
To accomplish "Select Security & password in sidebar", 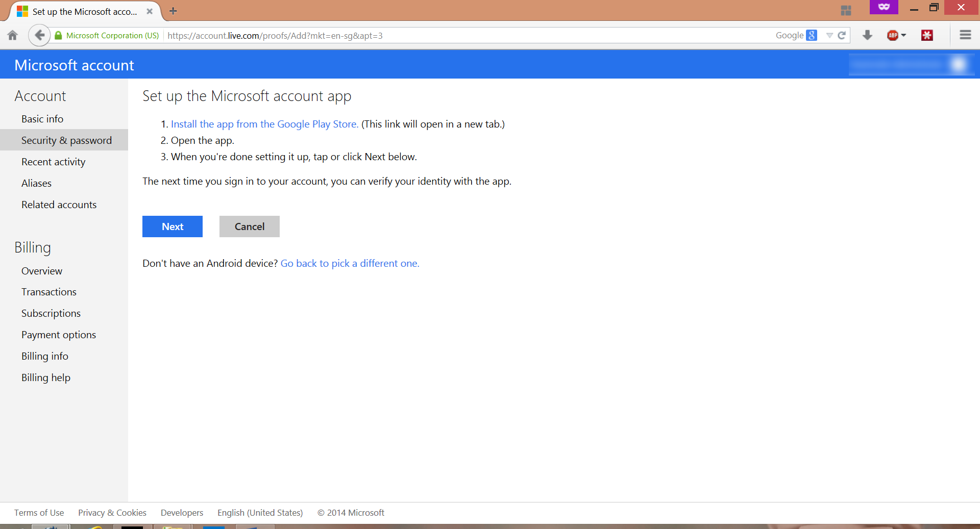I will click(x=64, y=140).
